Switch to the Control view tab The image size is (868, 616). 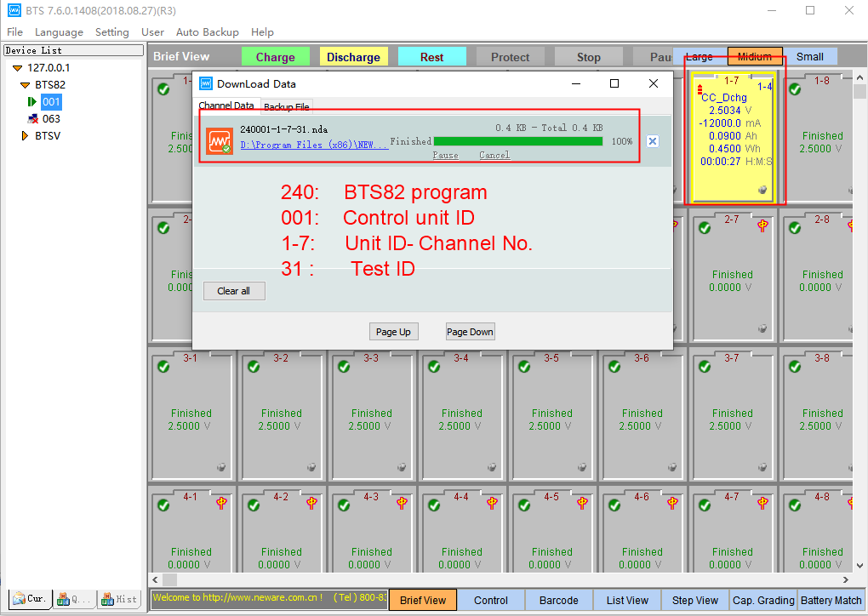point(491,601)
